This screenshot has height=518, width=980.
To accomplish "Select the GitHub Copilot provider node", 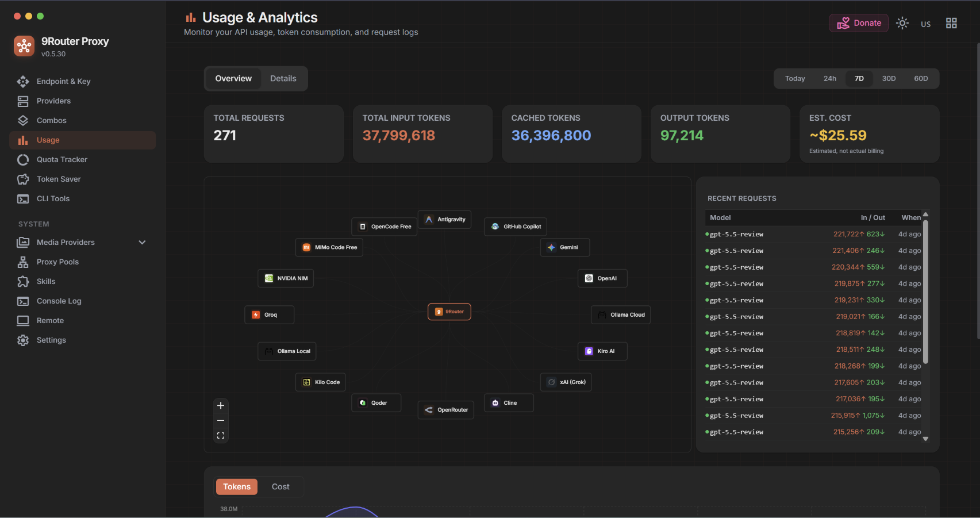I will click(x=516, y=227).
